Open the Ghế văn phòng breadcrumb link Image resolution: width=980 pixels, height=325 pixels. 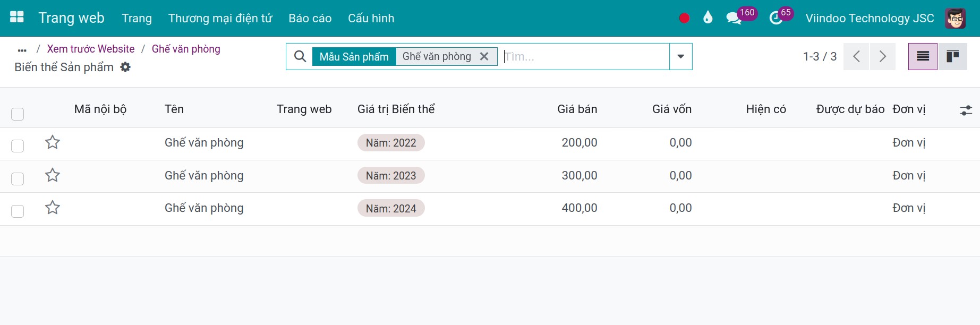(x=186, y=49)
